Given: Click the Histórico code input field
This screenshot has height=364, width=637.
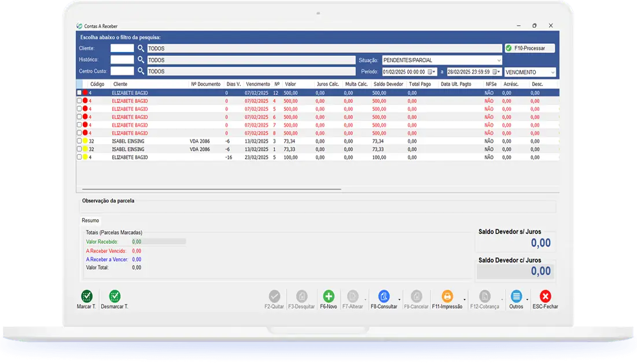Looking at the screenshot, I should 122,60.
